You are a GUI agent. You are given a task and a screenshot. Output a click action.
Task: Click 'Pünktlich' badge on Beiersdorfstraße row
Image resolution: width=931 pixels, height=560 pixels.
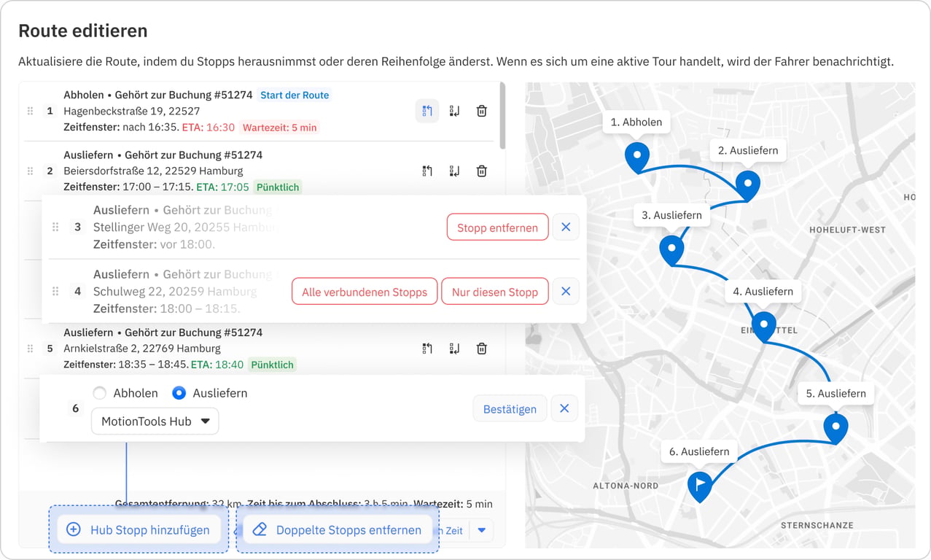pyautogui.click(x=278, y=187)
